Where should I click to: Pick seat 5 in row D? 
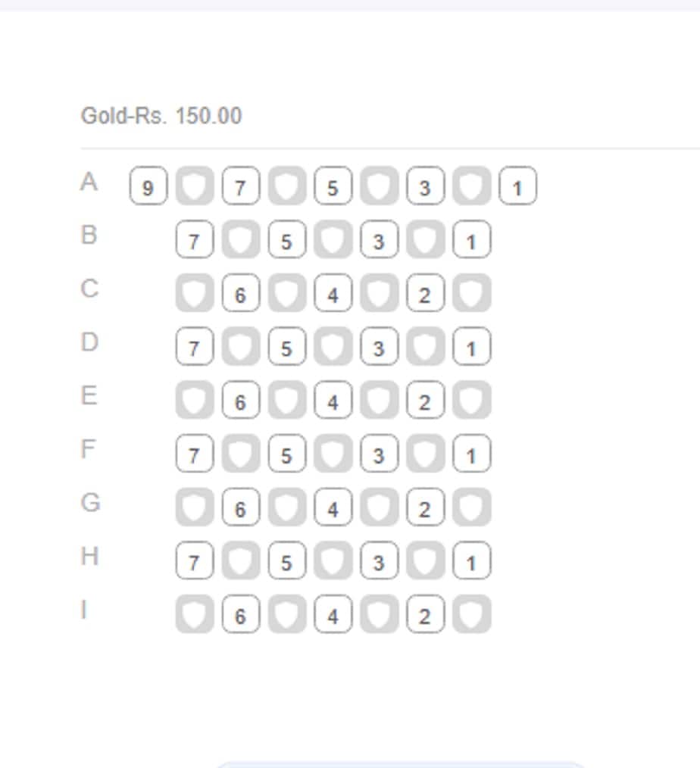tap(287, 346)
